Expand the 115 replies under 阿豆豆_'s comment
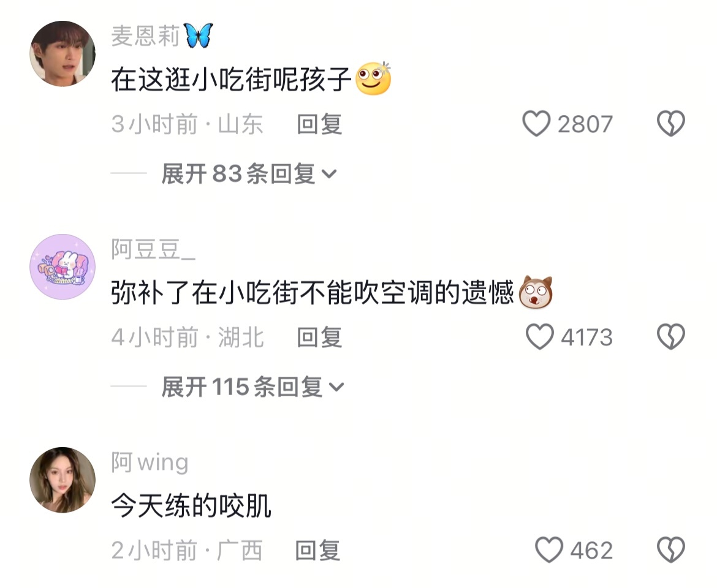 coord(252,387)
